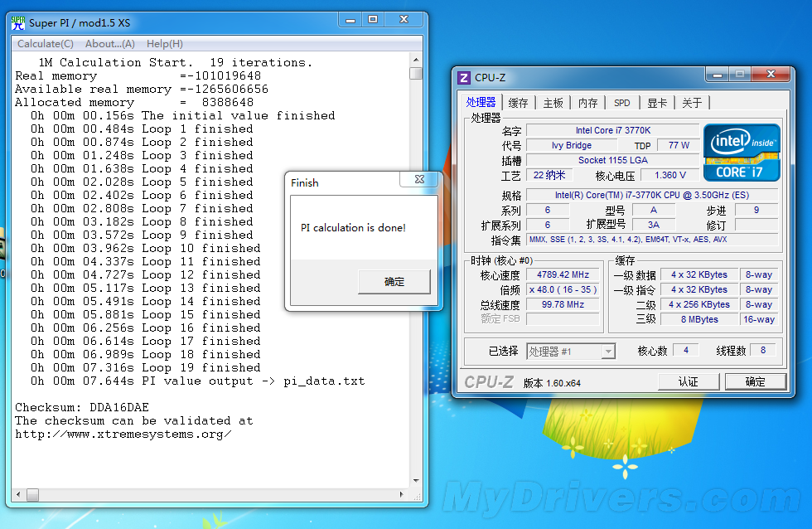812x529 pixels.
Task: Open the Calculate(C) menu
Action: (46, 44)
